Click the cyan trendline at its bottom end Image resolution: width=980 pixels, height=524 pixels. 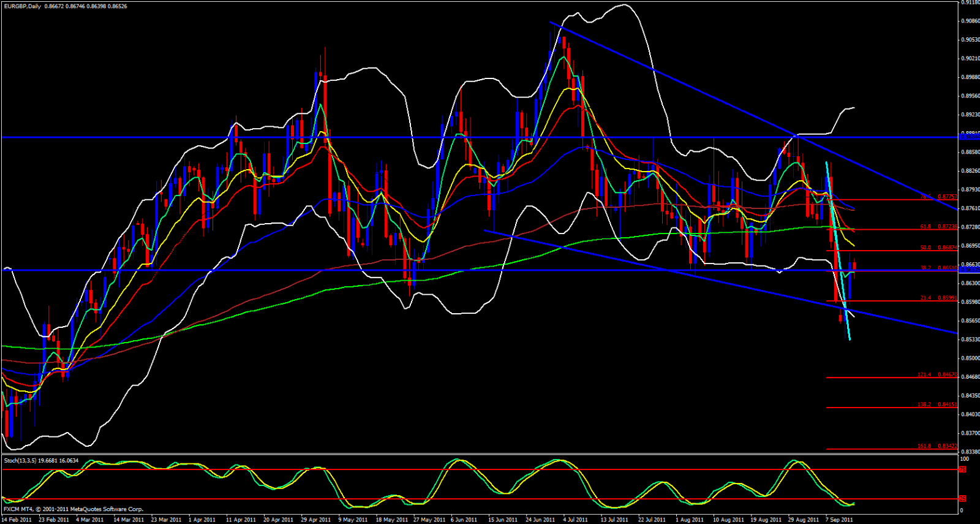(x=850, y=339)
